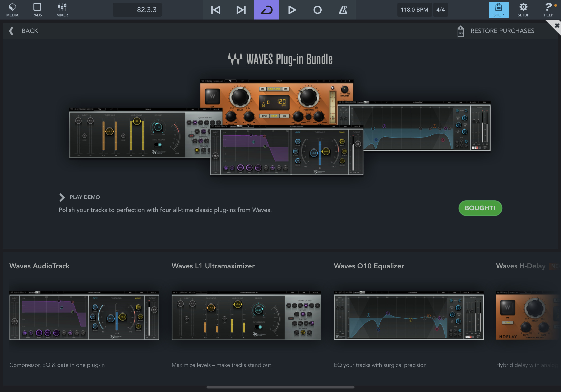Open the Waves L1 Ultramaximizer title

[x=213, y=266]
